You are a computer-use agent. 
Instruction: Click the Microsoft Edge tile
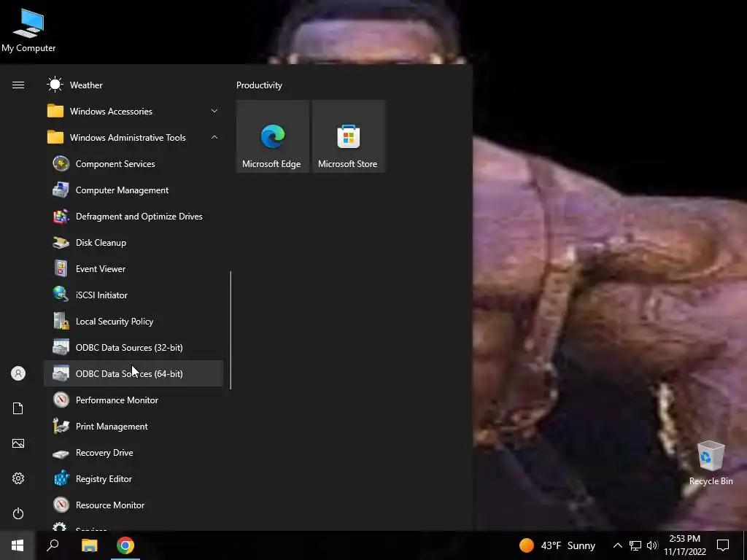coord(273,136)
